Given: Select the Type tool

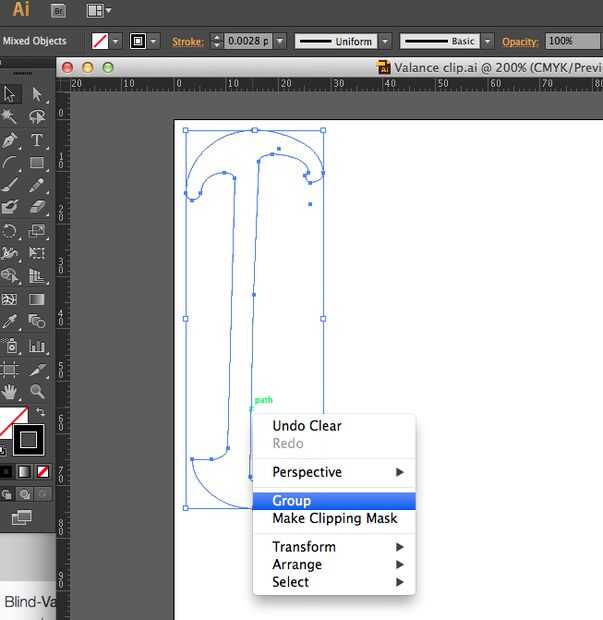Looking at the screenshot, I should (x=37, y=140).
